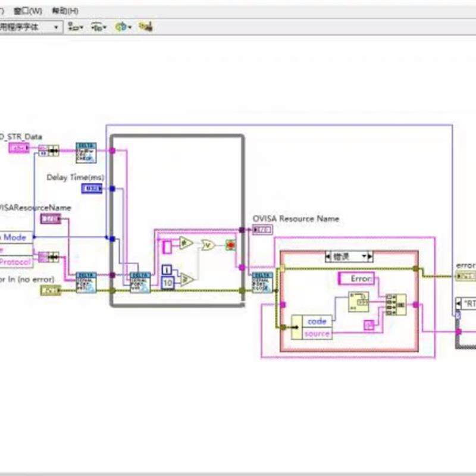Open the 错误 case selector list
The image size is (476, 476).
coord(349,257)
